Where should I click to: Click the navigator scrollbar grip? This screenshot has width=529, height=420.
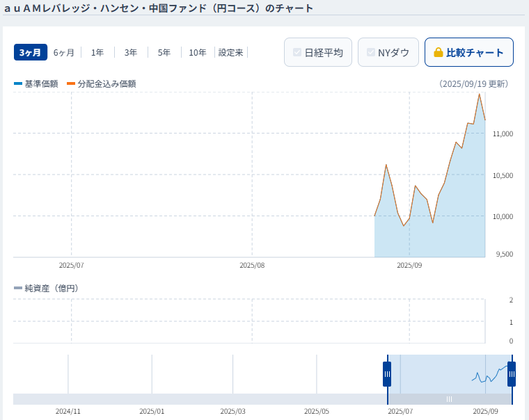[x=450, y=399]
